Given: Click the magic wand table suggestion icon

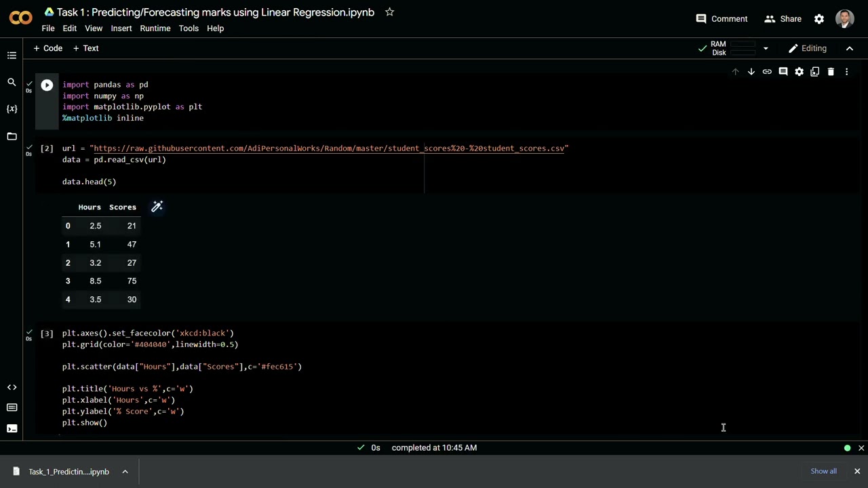Looking at the screenshot, I should click(157, 207).
